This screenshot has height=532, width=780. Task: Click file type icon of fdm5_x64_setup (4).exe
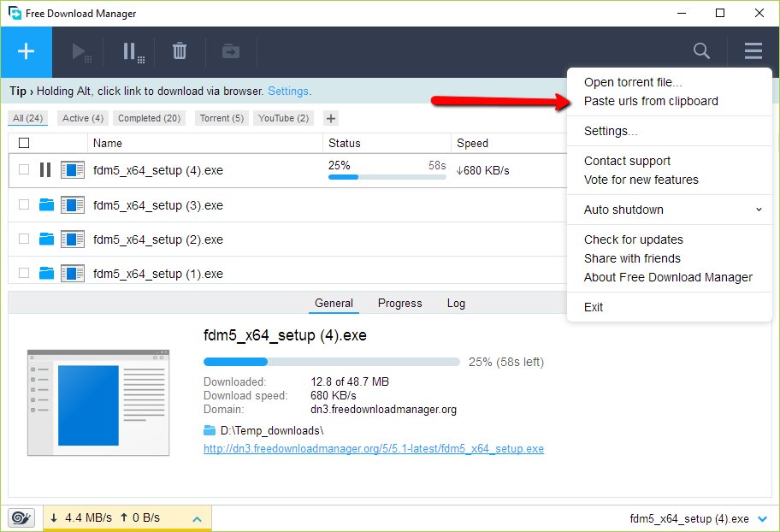click(73, 170)
